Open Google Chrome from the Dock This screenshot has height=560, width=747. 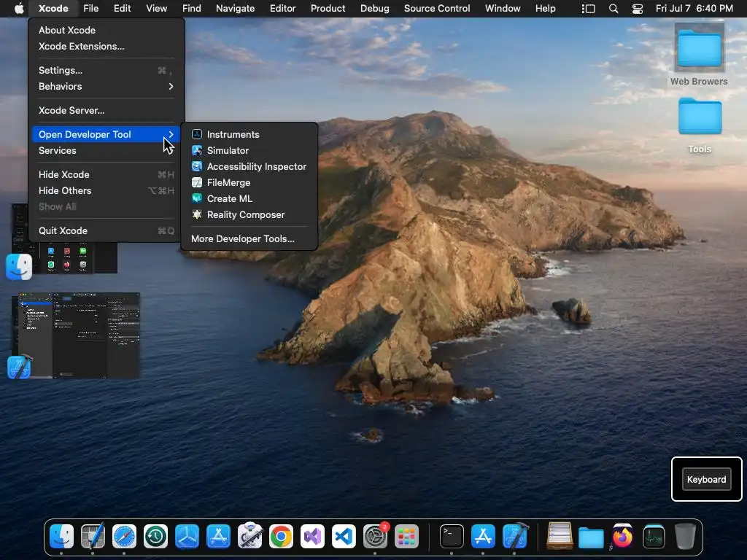(281, 537)
